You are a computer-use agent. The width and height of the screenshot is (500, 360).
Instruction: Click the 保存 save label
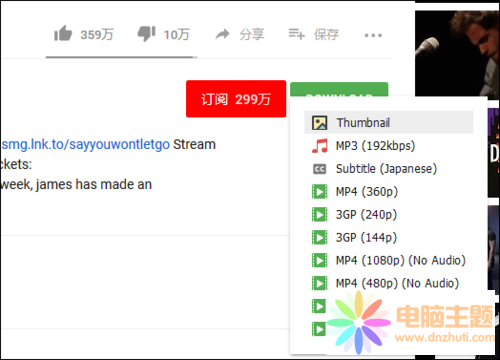coord(326,34)
